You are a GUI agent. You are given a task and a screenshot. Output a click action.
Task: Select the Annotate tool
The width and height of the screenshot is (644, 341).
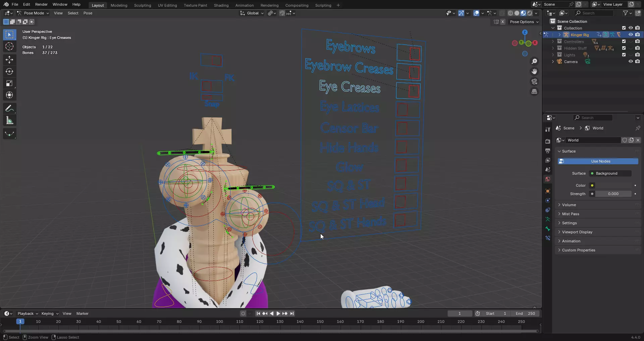[9, 109]
